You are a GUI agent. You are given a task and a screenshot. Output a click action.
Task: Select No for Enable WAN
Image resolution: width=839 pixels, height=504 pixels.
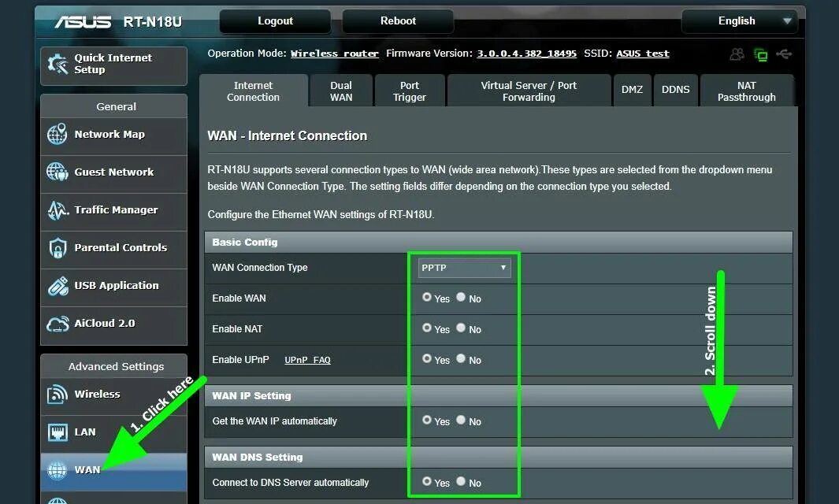pyautogui.click(x=461, y=297)
